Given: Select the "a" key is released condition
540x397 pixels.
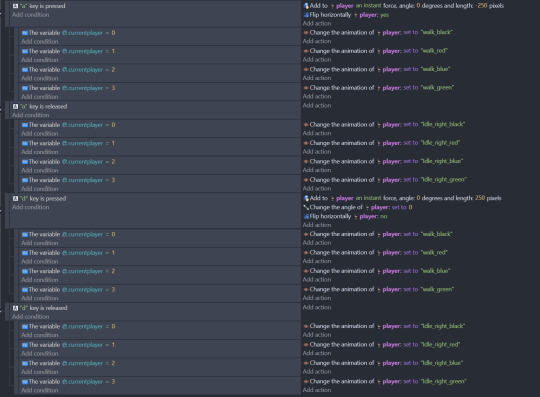Looking at the screenshot, I should [43, 106].
